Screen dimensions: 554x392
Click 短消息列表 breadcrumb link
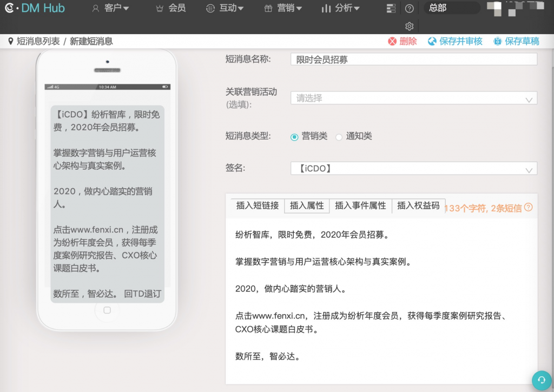[x=38, y=41]
